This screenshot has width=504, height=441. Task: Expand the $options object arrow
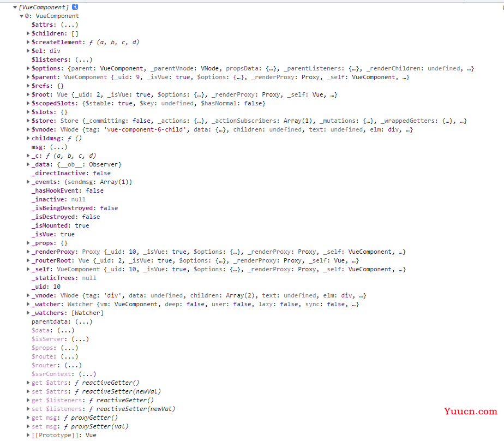coord(28,68)
